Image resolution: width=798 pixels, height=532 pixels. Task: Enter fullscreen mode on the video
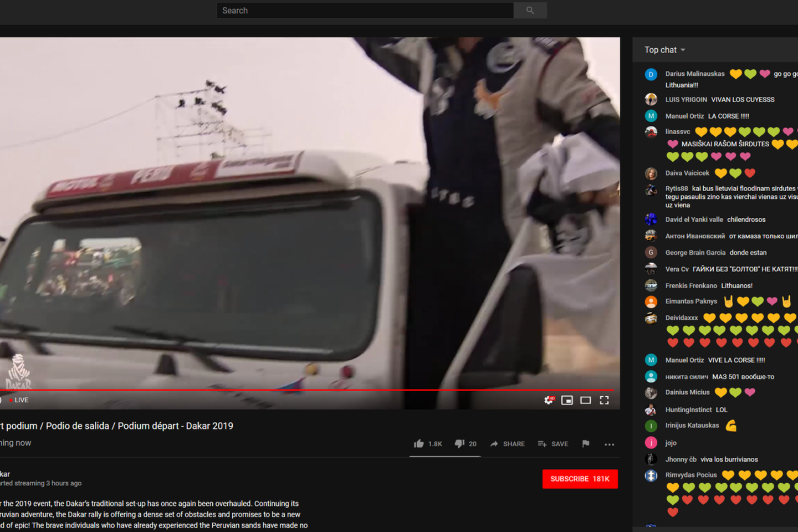tap(604, 400)
